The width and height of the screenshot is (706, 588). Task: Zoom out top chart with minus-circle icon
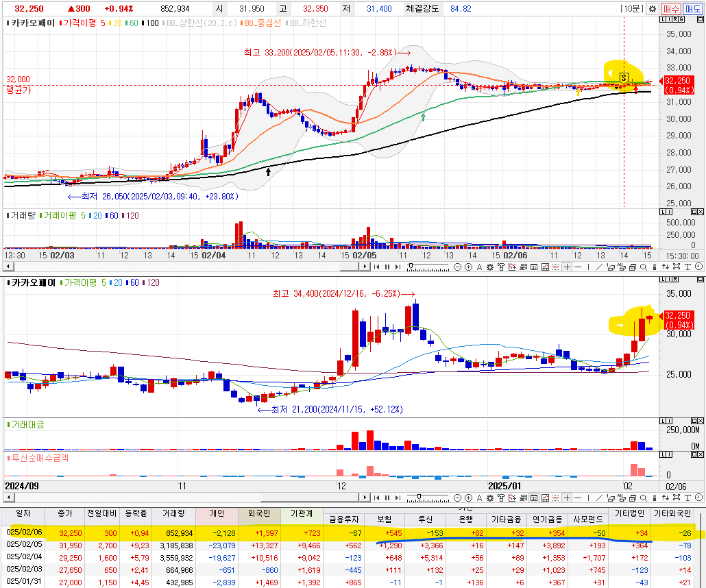pos(457,267)
